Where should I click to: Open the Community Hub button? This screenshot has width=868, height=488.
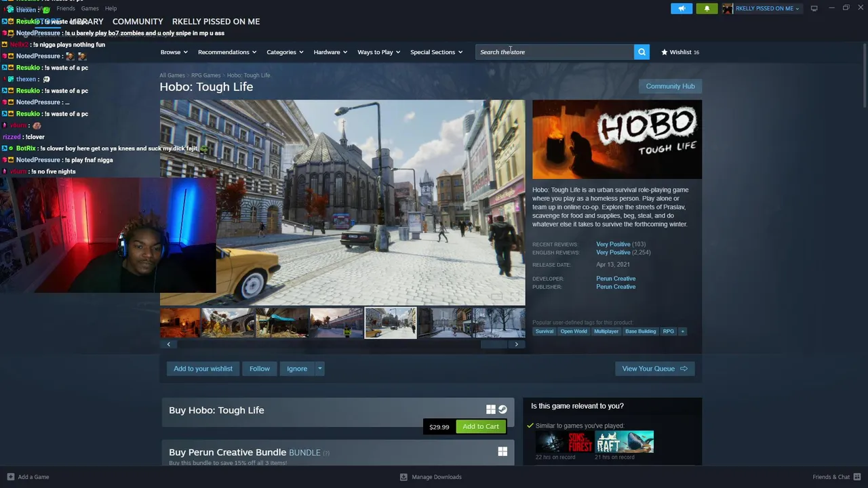pos(670,86)
